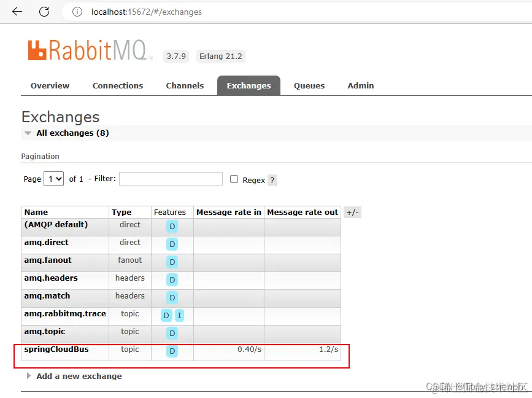
Task: Reload the page with refresh icon
Action: 44,12
